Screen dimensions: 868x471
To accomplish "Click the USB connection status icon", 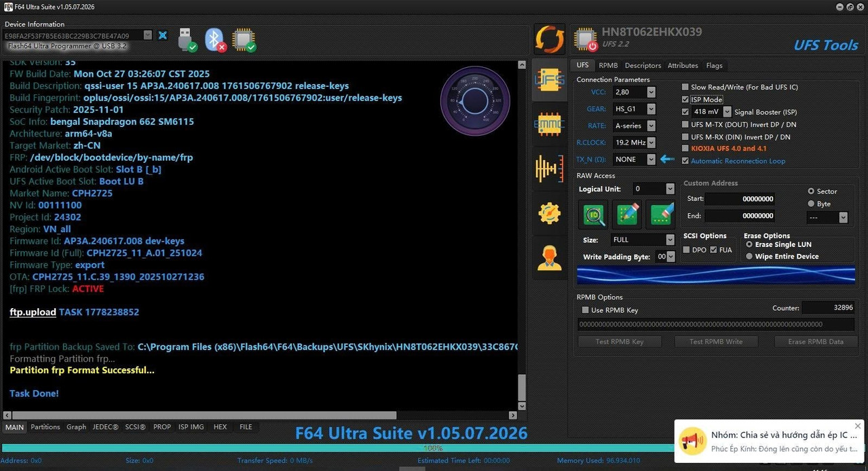I will point(187,39).
